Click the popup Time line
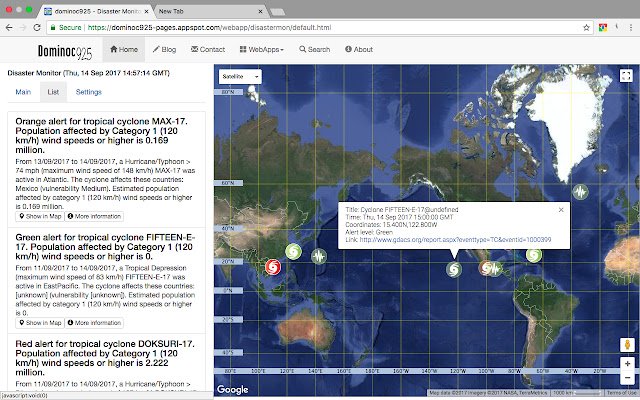The width and height of the screenshot is (640, 400). [399, 217]
